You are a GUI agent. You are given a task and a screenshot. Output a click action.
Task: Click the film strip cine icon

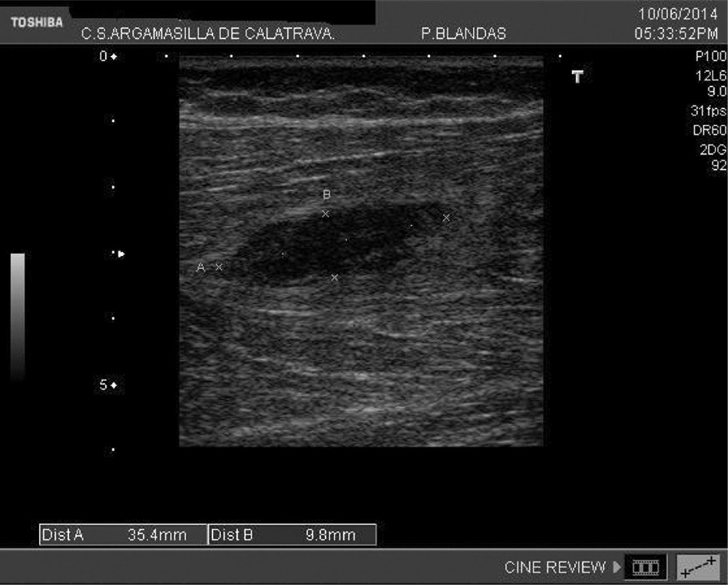[645, 567]
